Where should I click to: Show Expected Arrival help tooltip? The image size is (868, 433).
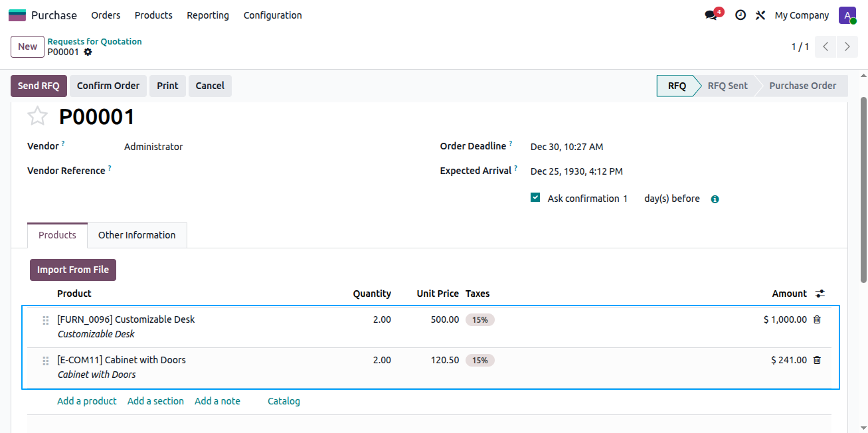(515, 168)
